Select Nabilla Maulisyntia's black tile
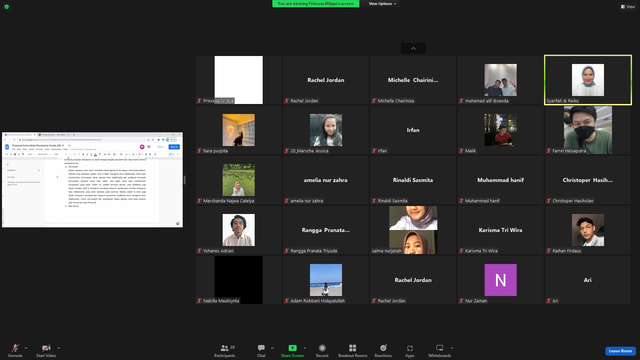Image resolution: width=640 pixels, height=360 pixels. [239, 280]
